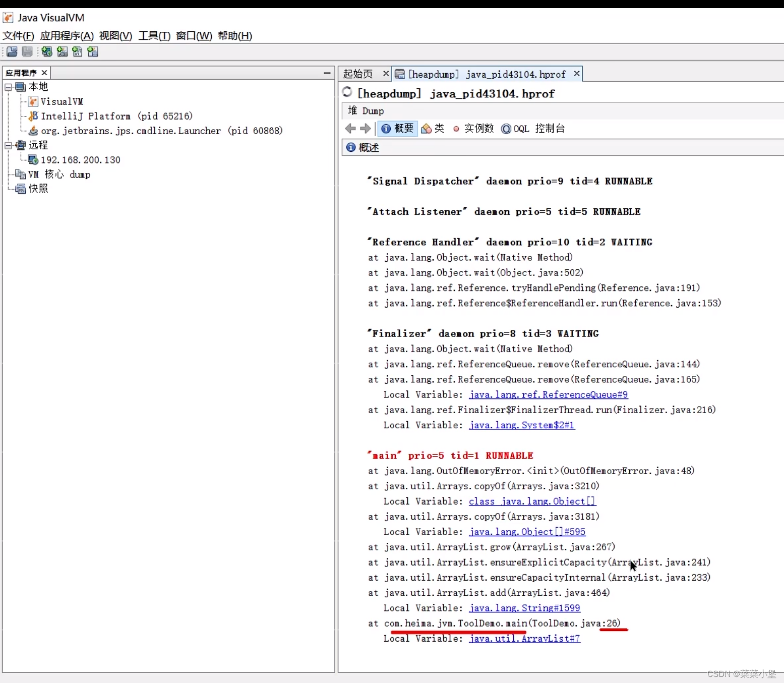Click the back arrow in heap dump toolbar

[x=350, y=129]
